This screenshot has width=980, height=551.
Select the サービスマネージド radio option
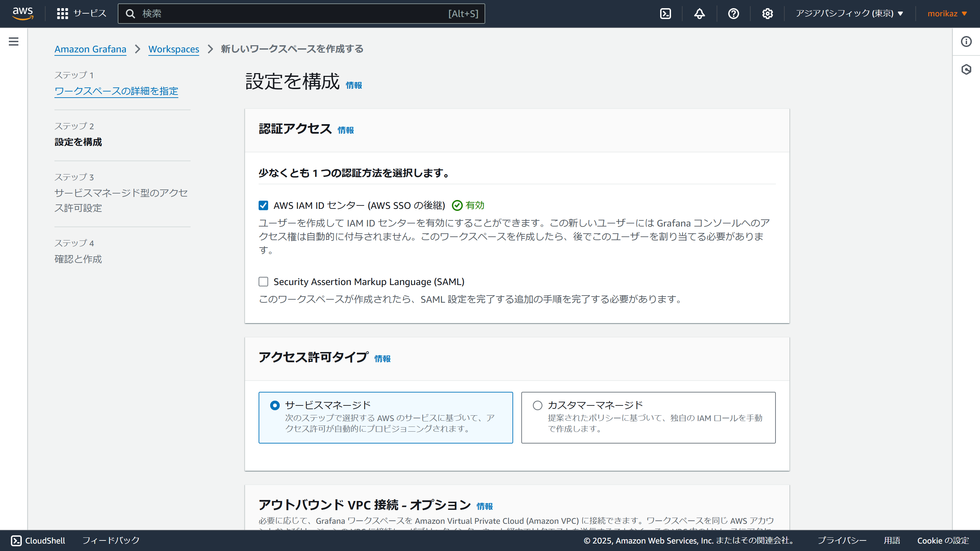point(275,405)
